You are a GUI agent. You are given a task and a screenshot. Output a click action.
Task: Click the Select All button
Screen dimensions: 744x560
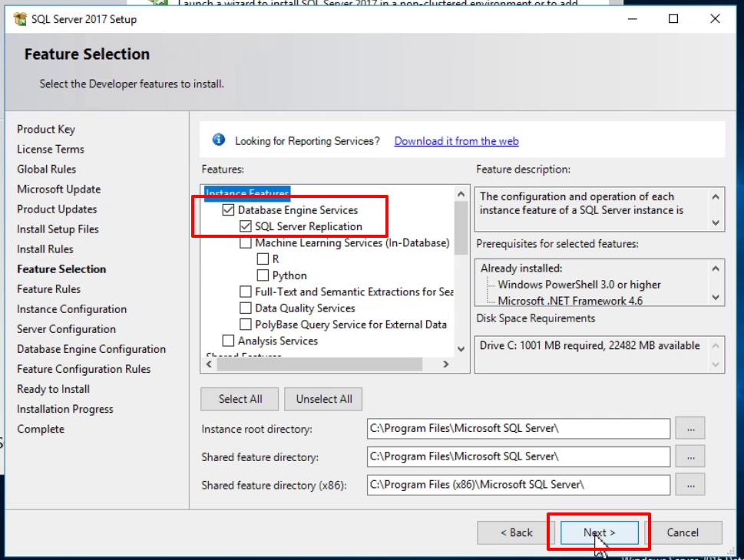(240, 399)
